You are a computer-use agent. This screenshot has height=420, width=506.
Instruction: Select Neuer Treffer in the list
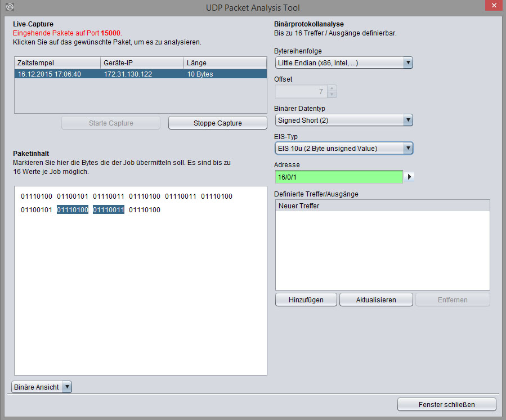(382, 206)
